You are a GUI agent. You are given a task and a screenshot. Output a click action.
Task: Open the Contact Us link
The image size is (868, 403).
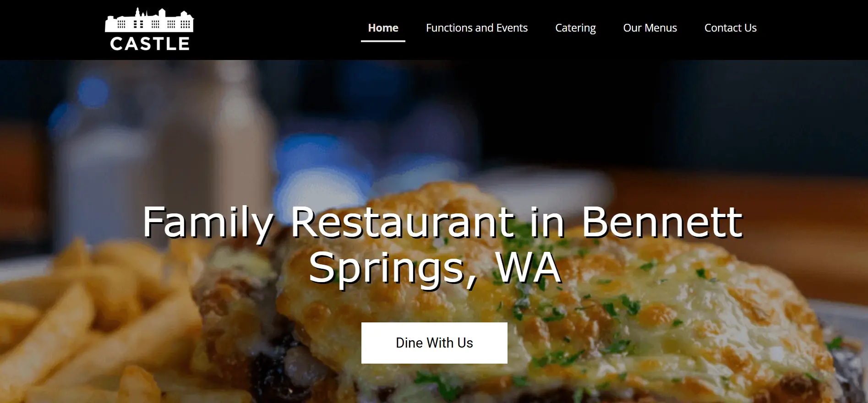pos(730,28)
